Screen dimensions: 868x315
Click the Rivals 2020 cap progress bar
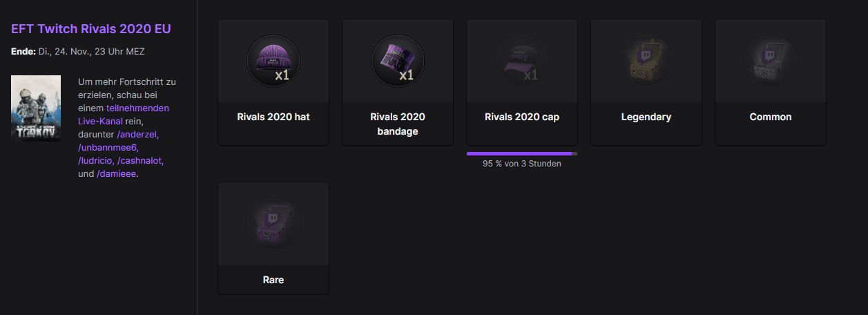[522, 153]
